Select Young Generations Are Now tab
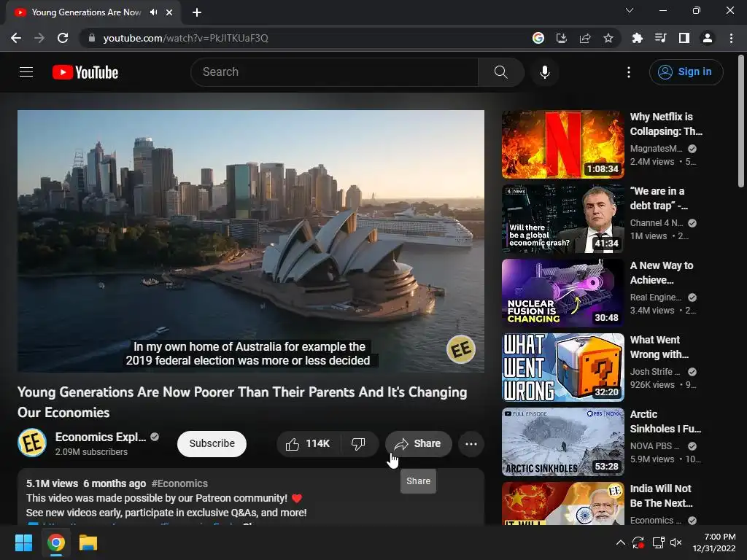The height and width of the screenshot is (560, 747). [x=86, y=12]
